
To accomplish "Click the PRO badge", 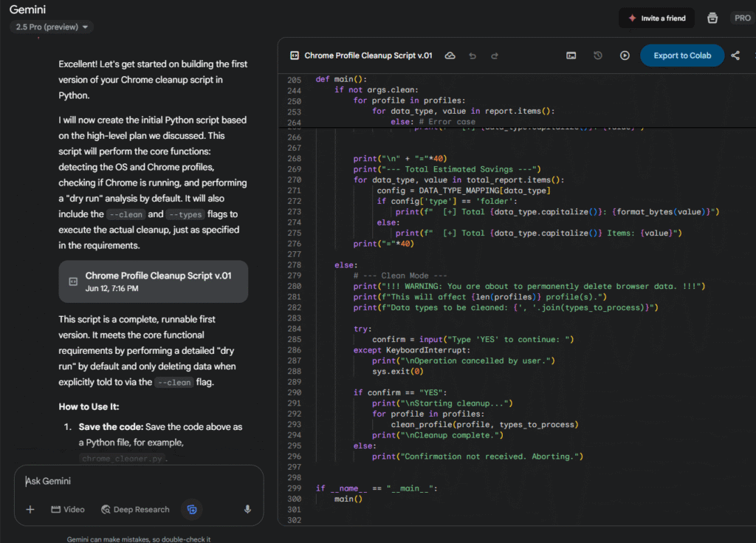I will coord(742,18).
